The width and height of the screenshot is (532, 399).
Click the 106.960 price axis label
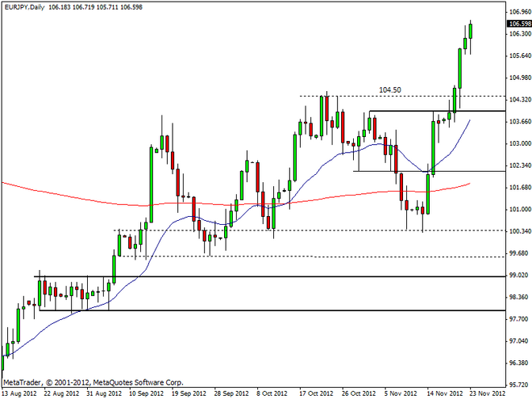(518, 13)
